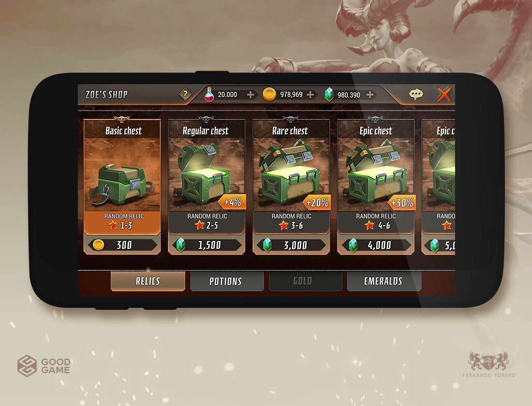This screenshot has height=406, width=532.
Task: Buy Epic chest for 4,000 emeralds
Action: [376, 245]
